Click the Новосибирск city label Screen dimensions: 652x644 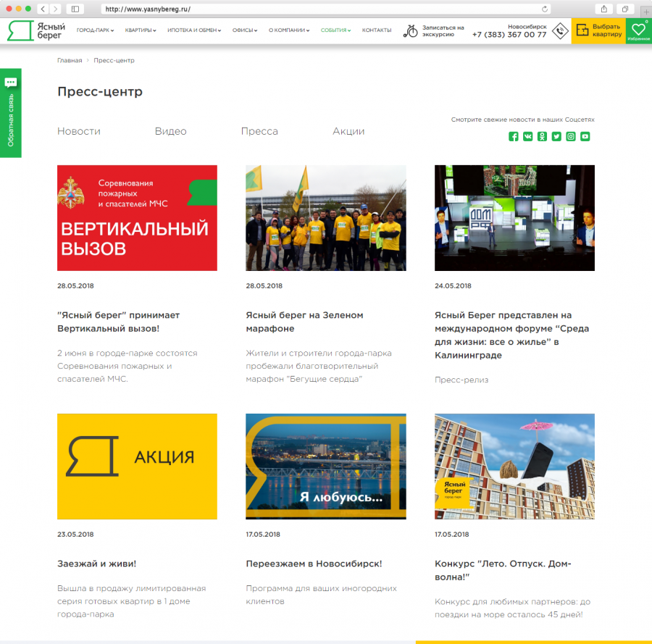527,26
